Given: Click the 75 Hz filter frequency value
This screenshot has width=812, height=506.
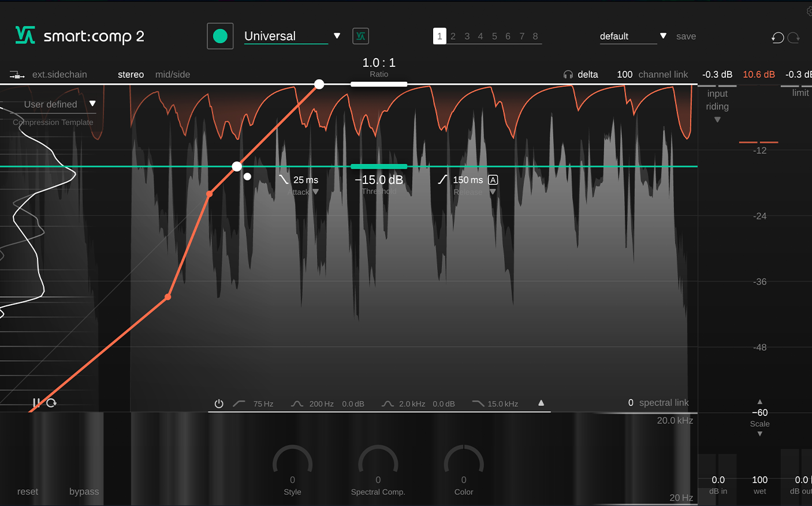Looking at the screenshot, I should [263, 404].
